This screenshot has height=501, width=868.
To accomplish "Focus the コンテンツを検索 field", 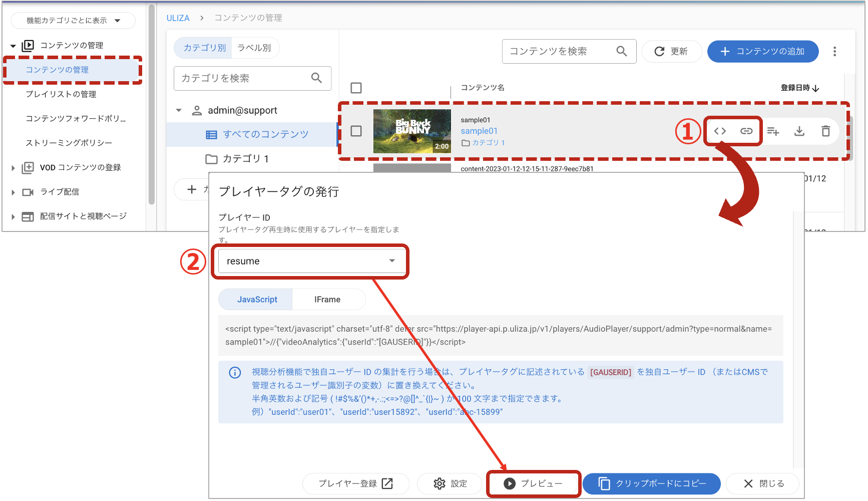I will point(569,51).
